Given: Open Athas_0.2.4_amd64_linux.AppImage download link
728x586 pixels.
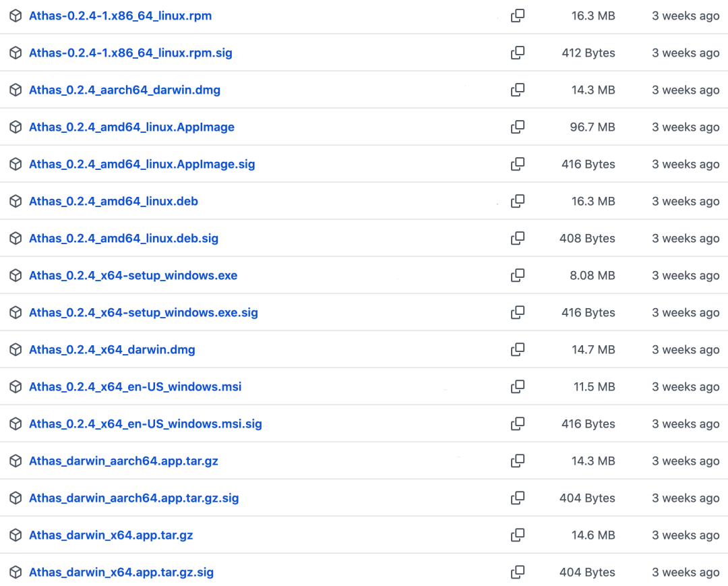Looking at the screenshot, I should tap(131, 127).
